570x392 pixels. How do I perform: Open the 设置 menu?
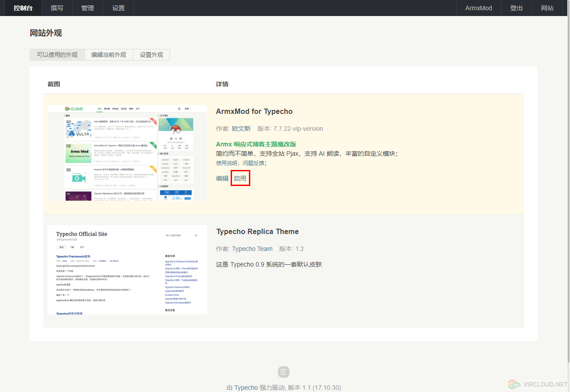pos(118,8)
